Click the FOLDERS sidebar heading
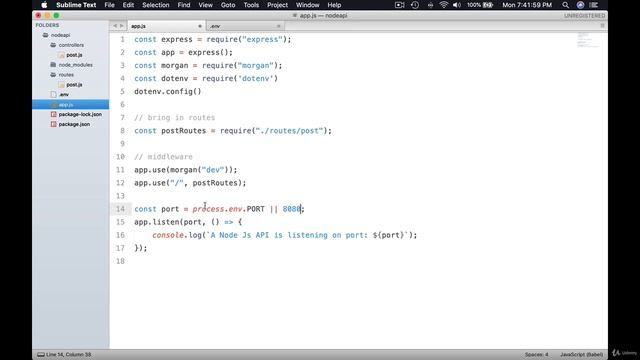Image resolution: width=640 pixels, height=360 pixels. tap(47, 25)
